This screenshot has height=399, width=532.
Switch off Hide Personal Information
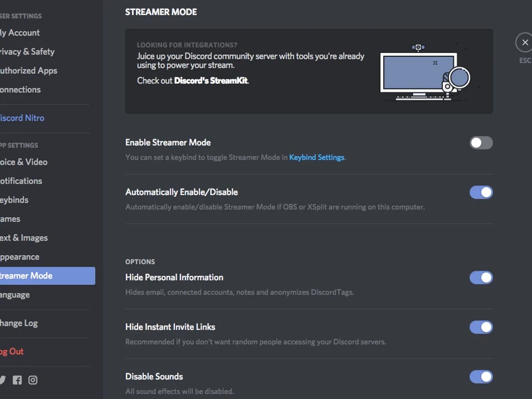pyautogui.click(x=481, y=278)
